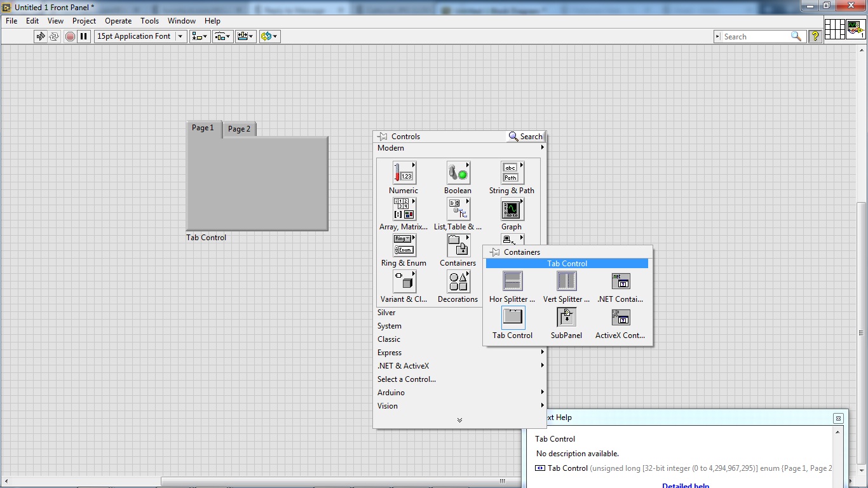868x488 pixels.
Task: Open the Align Objects dropdown
Action: (x=200, y=36)
